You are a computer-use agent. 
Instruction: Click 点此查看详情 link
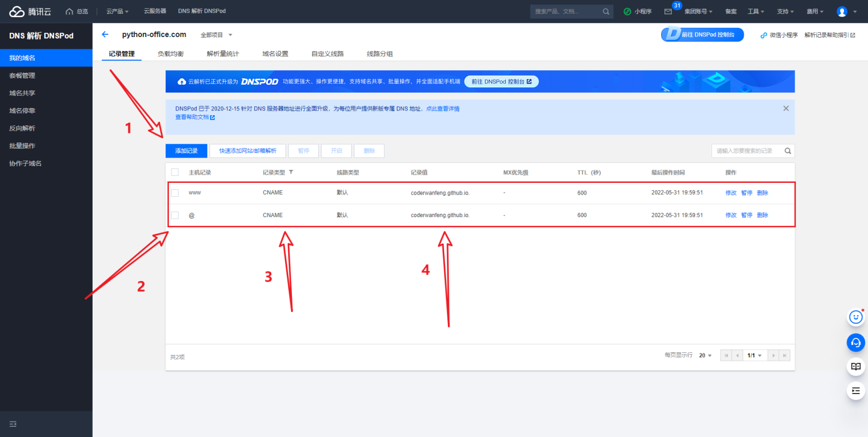[443, 108]
